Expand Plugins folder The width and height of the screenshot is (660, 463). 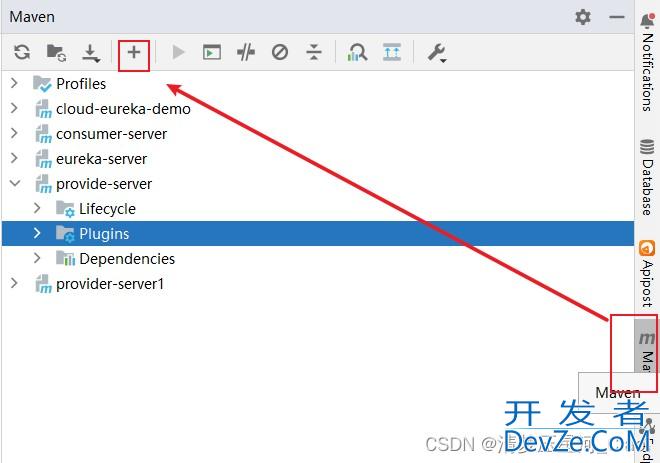pyautogui.click(x=37, y=233)
